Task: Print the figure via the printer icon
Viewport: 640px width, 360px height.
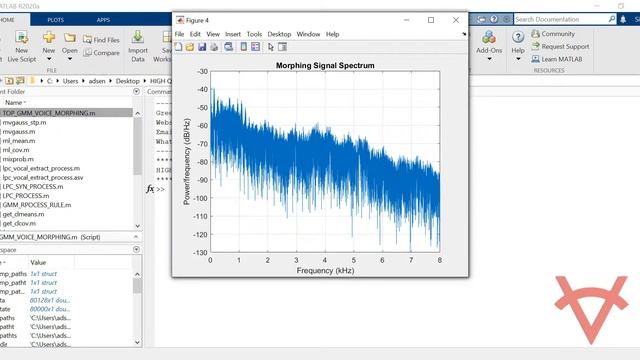Action: pyautogui.click(x=214, y=47)
